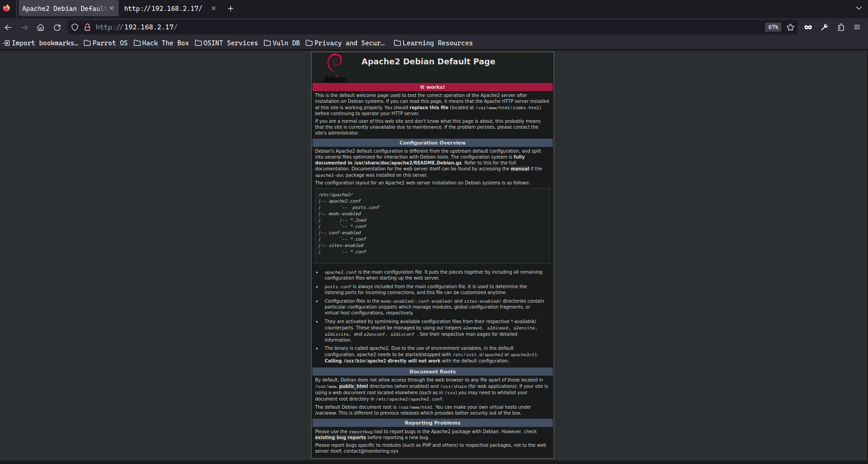Click ports.conf in the config tree
Screen dimensions: 868x464
[x=366, y=208]
